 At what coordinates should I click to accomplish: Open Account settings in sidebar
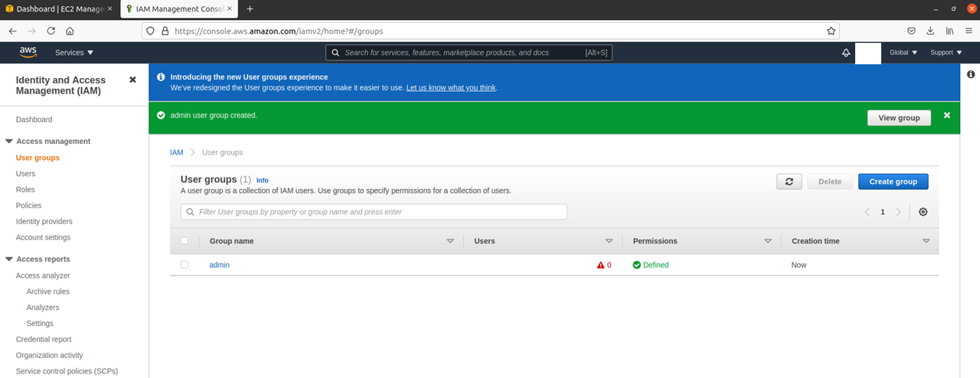(x=44, y=238)
